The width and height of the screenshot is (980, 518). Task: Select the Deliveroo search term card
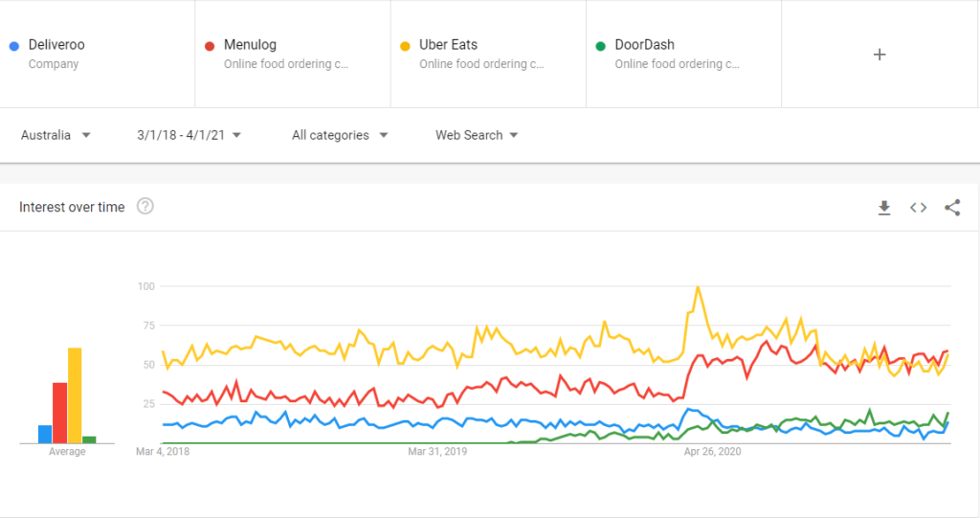[x=98, y=54]
